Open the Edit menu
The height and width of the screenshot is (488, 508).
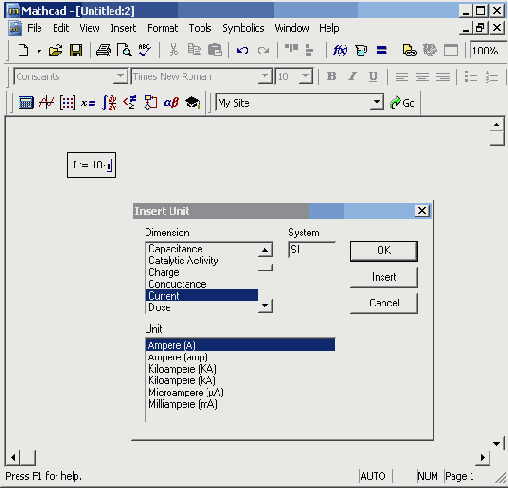coord(61,28)
